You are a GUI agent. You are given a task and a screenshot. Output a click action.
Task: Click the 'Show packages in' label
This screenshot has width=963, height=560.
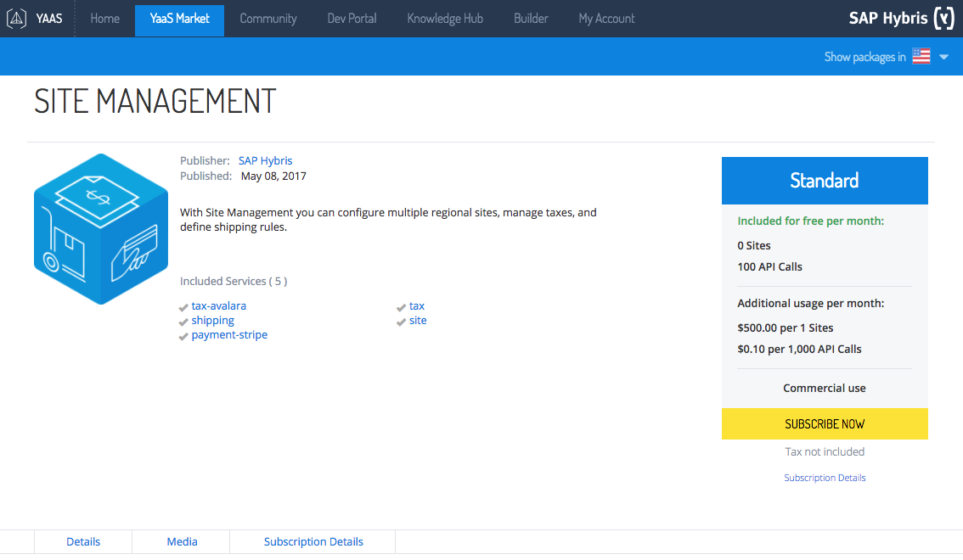[x=864, y=57]
